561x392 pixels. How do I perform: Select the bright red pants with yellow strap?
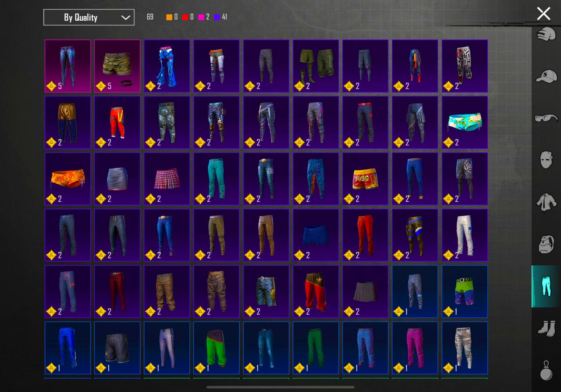click(117, 122)
